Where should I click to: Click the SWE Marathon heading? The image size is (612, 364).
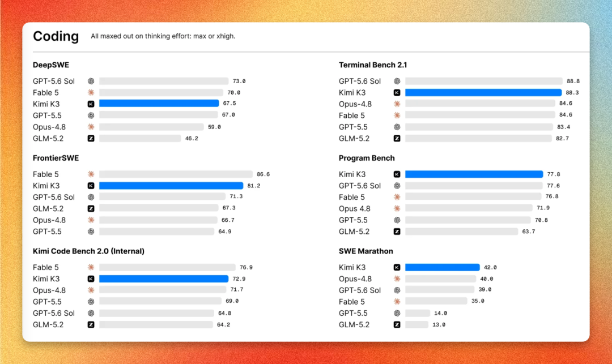pyautogui.click(x=365, y=251)
